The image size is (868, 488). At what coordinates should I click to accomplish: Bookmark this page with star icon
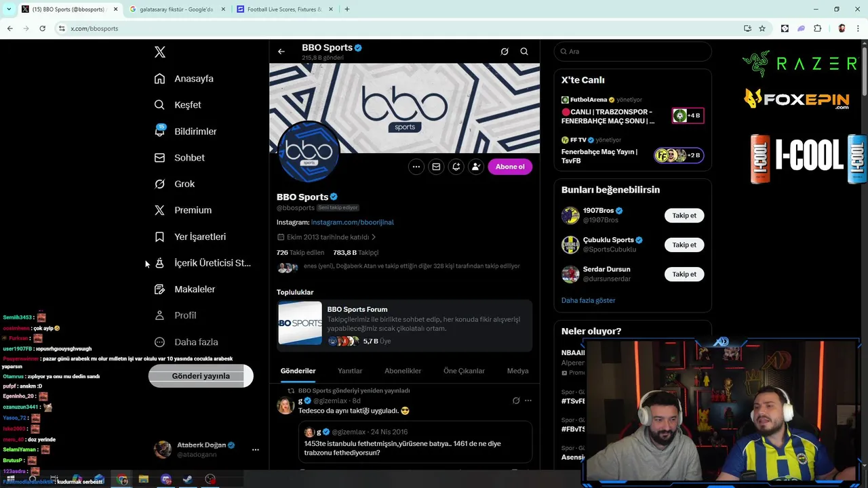pyautogui.click(x=762, y=28)
